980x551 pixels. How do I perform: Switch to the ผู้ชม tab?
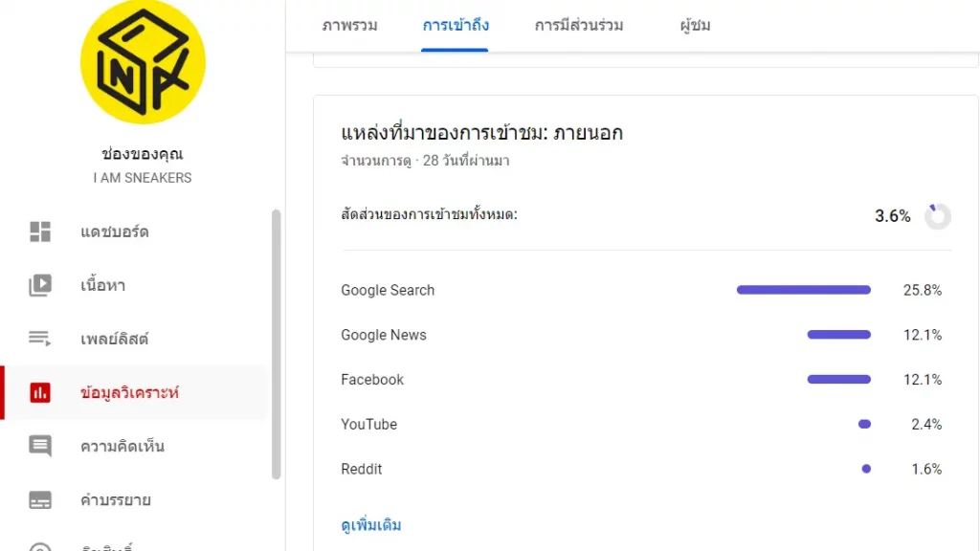coord(695,26)
